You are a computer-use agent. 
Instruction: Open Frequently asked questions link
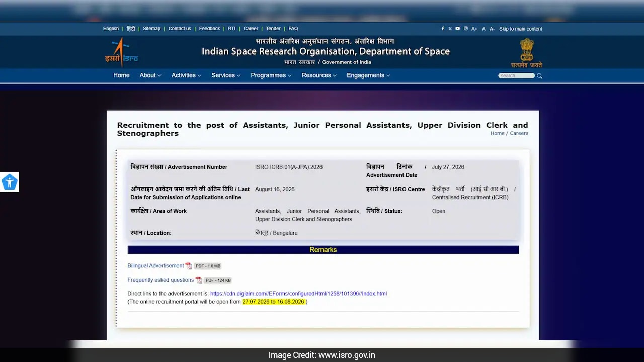coord(160,280)
